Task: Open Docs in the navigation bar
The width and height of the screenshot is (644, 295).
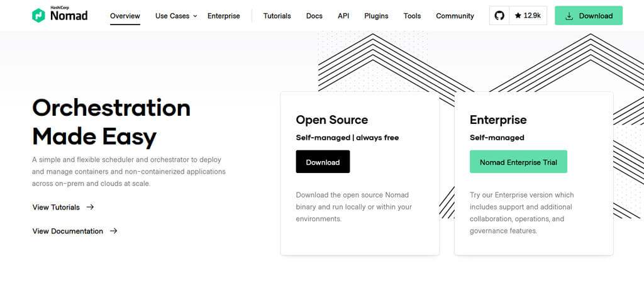Action: tap(314, 16)
